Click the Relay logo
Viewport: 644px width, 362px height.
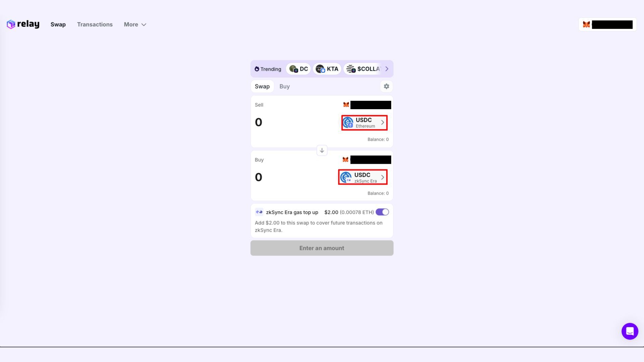(23, 24)
